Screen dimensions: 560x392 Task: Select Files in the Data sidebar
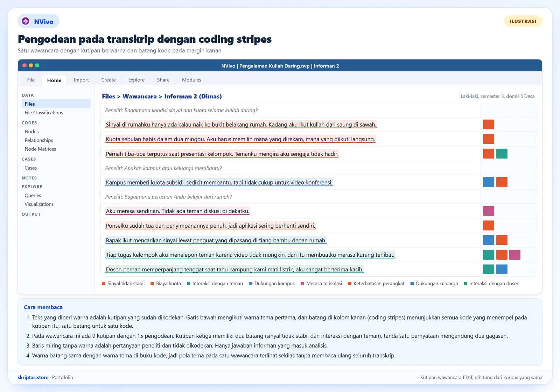click(56, 104)
